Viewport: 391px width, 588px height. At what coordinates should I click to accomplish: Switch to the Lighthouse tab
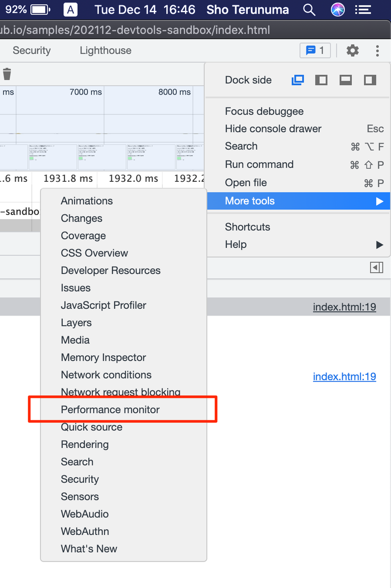click(x=105, y=50)
